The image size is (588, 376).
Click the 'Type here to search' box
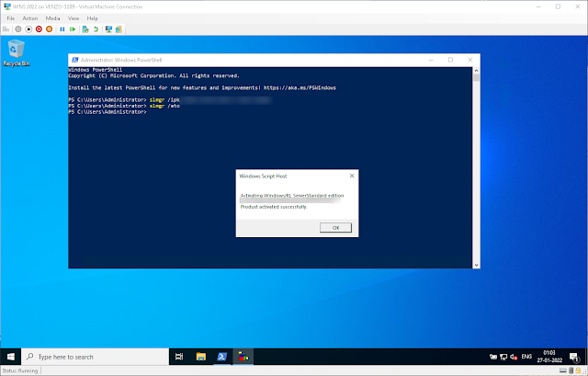(95, 357)
